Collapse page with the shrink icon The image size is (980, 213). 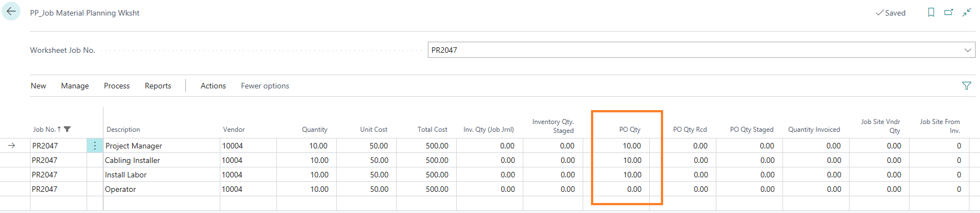point(967,12)
